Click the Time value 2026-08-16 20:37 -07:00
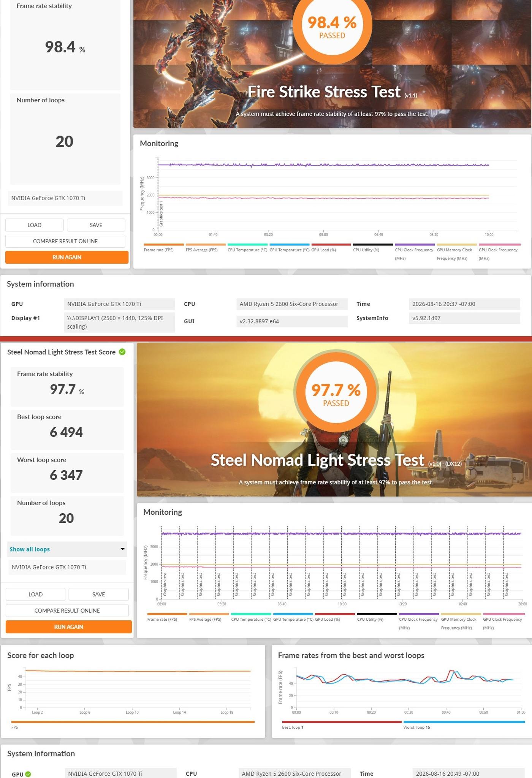532x778 pixels. pos(464,304)
